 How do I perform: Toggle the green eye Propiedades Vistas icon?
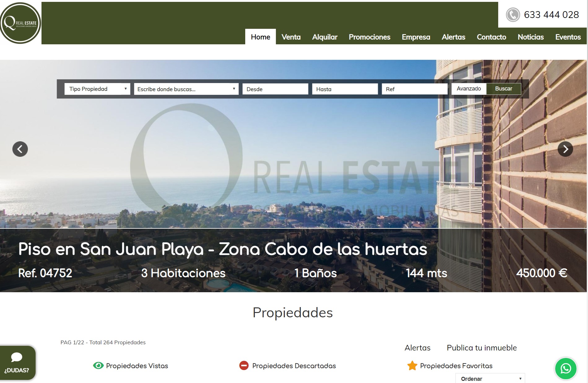98,366
